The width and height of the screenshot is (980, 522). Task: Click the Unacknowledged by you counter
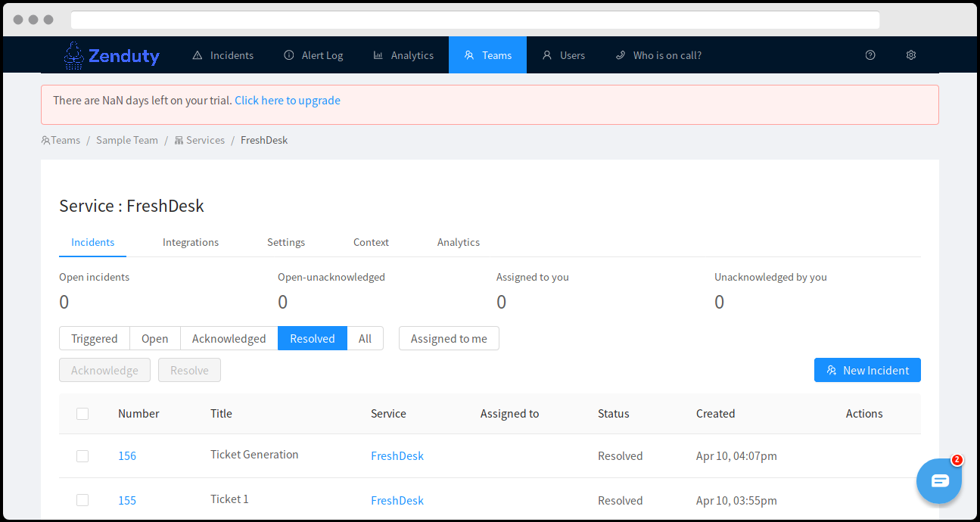pyautogui.click(x=770, y=291)
